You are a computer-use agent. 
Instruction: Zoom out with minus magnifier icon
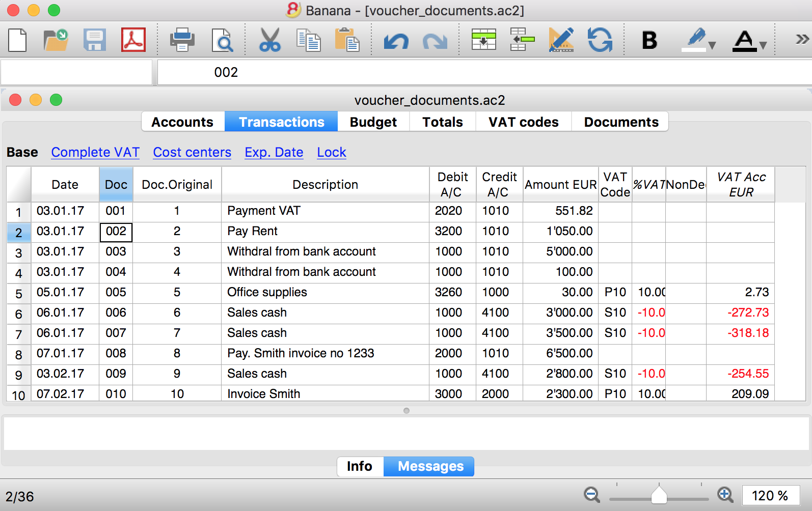(592, 495)
